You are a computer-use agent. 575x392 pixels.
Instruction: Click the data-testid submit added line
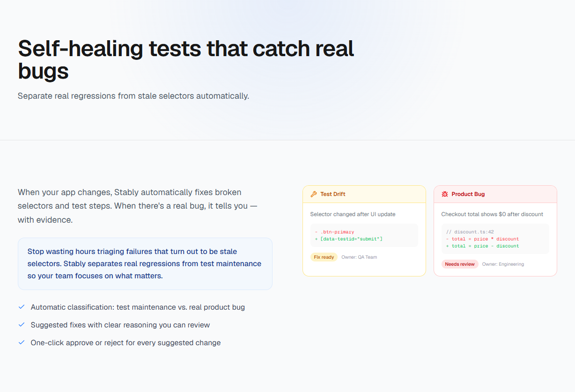pyautogui.click(x=348, y=239)
